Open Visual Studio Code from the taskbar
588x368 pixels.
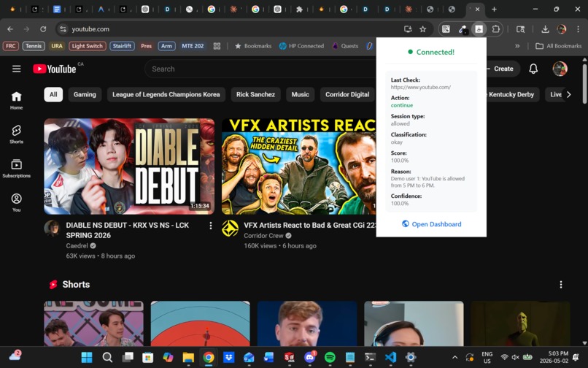[390, 357]
